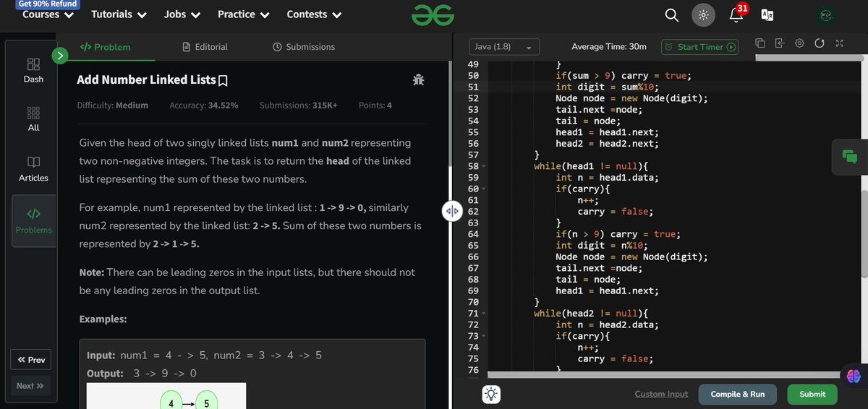
Task: Click the Average Time: 30m text
Action: click(x=609, y=47)
